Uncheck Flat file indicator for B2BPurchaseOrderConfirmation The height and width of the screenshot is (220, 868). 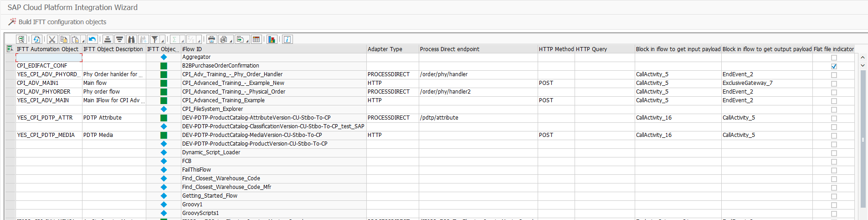834,66
